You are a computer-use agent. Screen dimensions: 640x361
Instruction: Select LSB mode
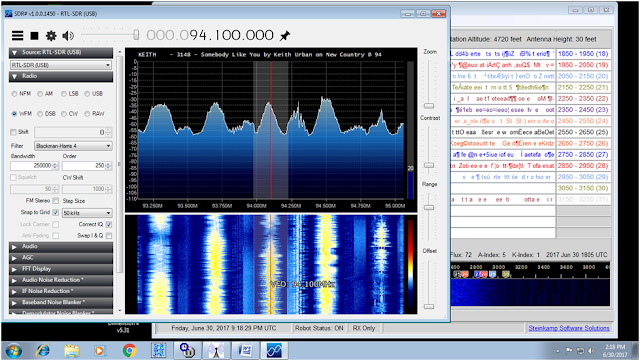point(64,94)
